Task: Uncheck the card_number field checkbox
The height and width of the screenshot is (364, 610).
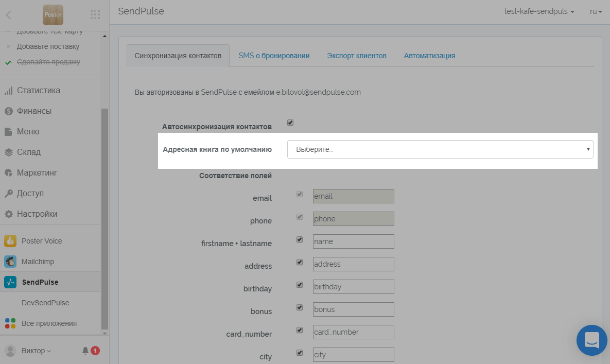Action: pyautogui.click(x=300, y=330)
